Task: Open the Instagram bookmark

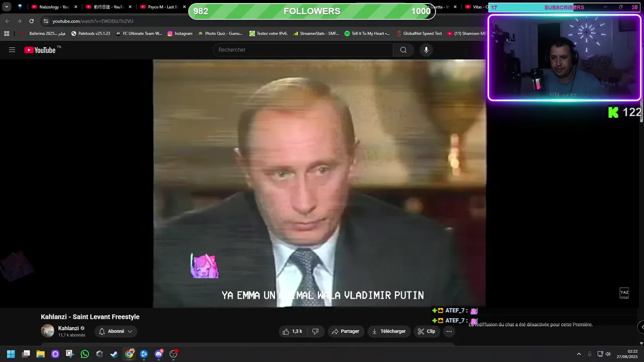Action: (180, 34)
